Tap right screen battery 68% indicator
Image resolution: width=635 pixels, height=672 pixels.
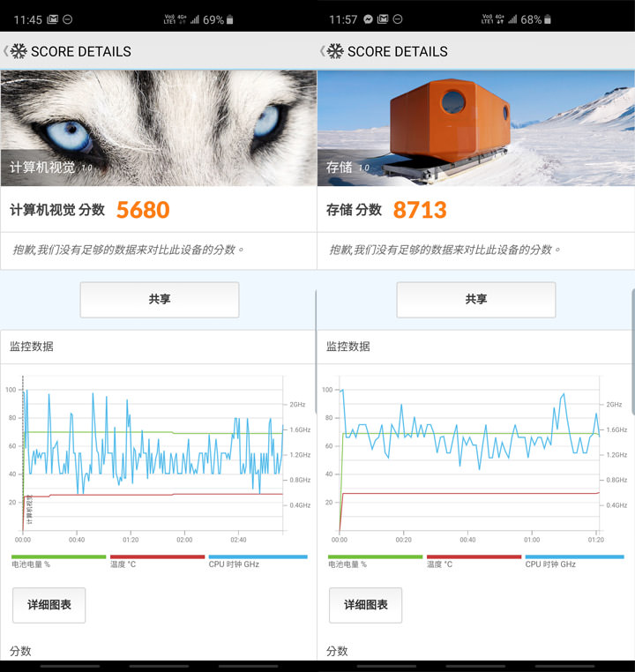point(535,19)
